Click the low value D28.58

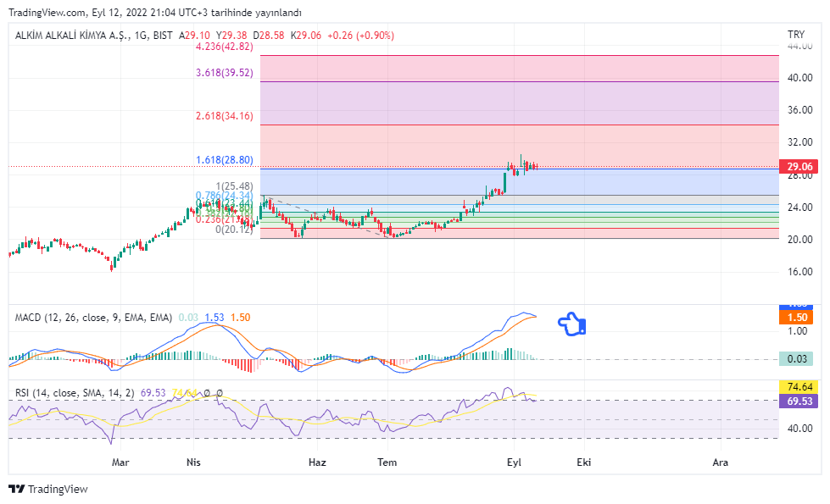pos(269,36)
